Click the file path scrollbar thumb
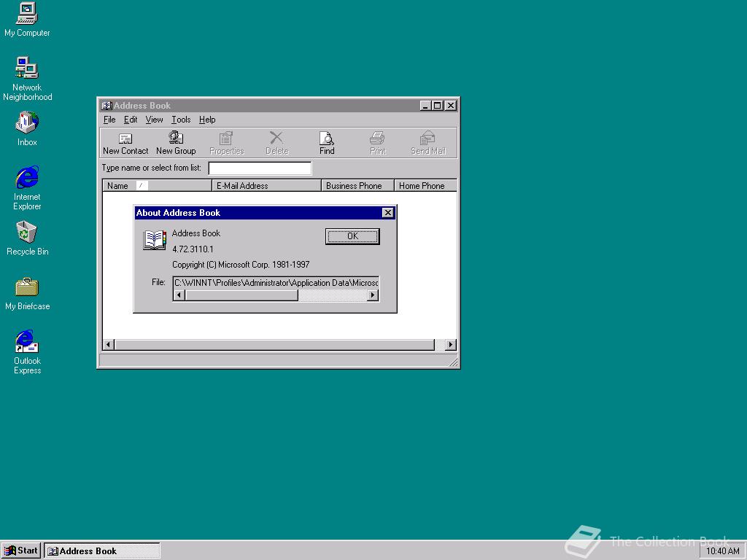This screenshot has width=747, height=560. [x=241, y=295]
